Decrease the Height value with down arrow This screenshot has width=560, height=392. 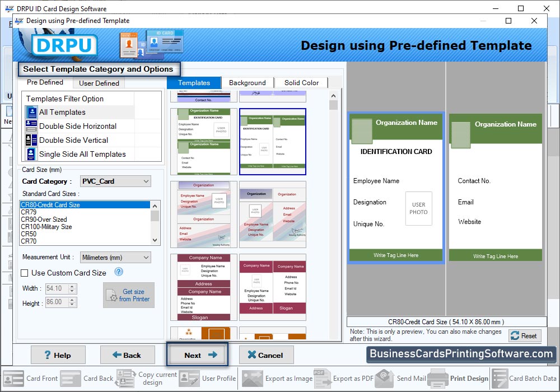72,305
